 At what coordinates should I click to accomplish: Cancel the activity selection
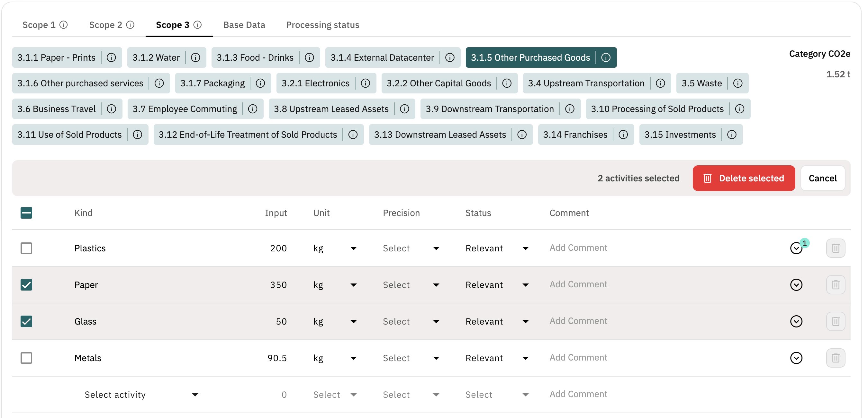click(822, 178)
